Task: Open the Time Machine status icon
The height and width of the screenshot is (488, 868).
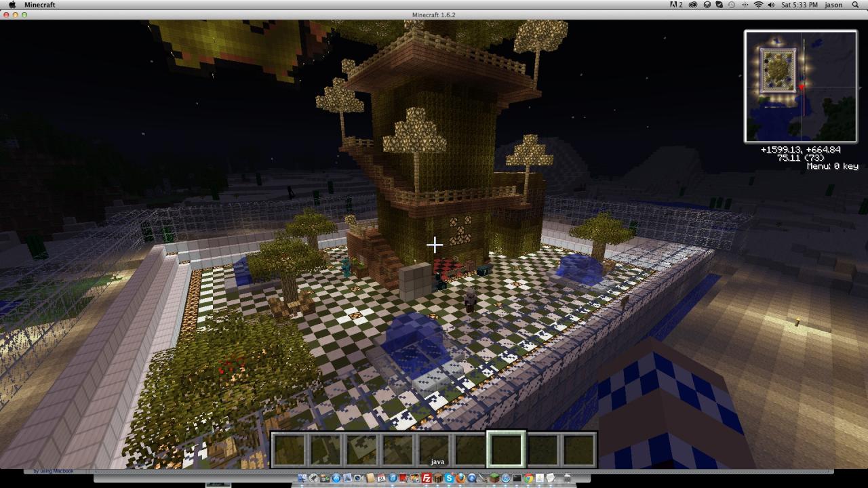Action: [731, 5]
